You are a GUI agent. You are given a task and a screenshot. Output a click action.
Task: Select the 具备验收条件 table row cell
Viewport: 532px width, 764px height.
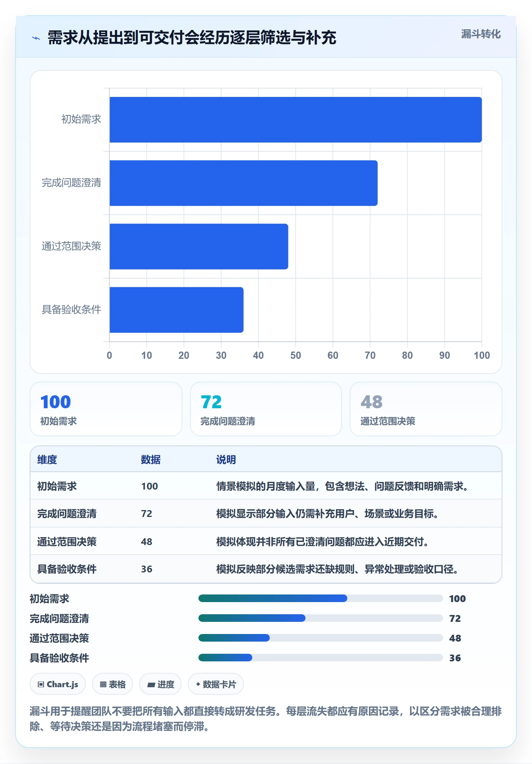[67, 569]
